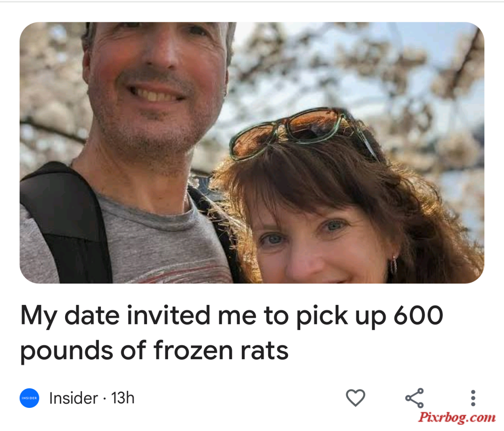The width and height of the screenshot is (504, 431).
Task: Click the 13h timestamp
Action: (x=123, y=398)
